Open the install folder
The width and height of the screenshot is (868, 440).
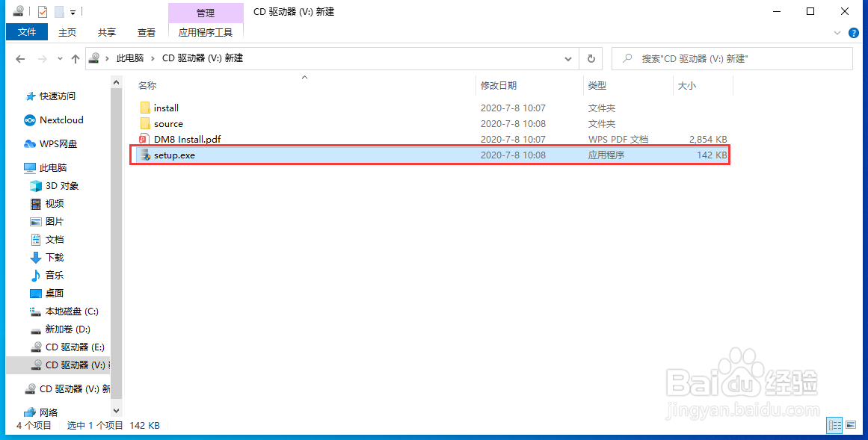coord(164,108)
